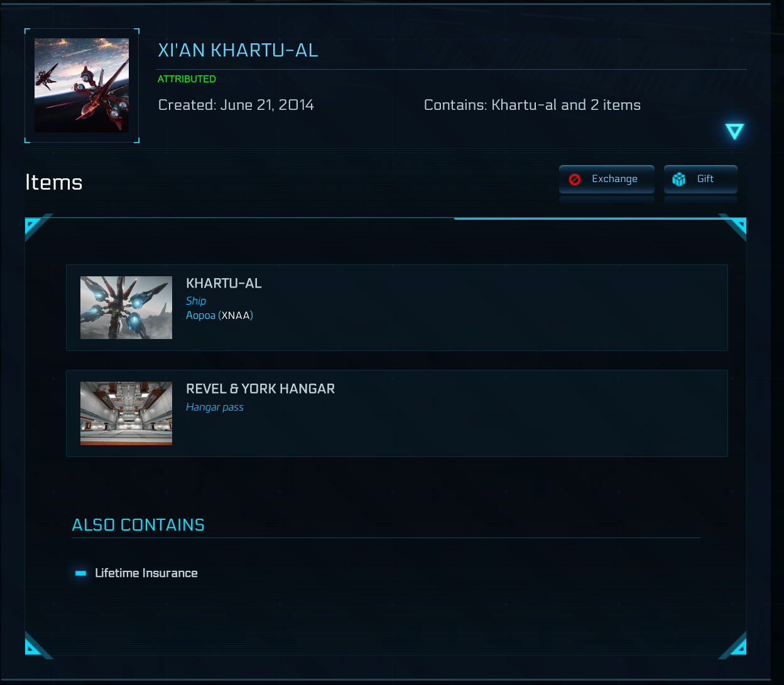Image resolution: width=784 pixels, height=685 pixels.
Task: Click the cyan triangle collapse icon under item count
Action: [734, 131]
